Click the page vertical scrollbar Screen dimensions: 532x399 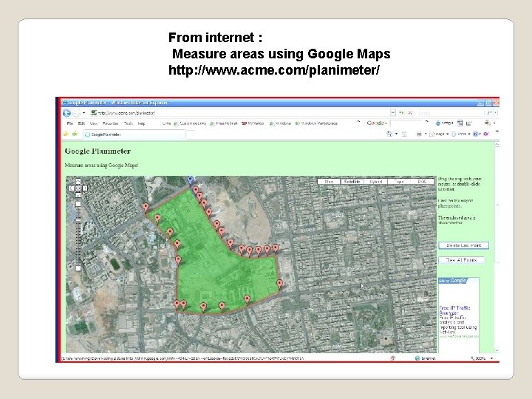(x=497, y=248)
